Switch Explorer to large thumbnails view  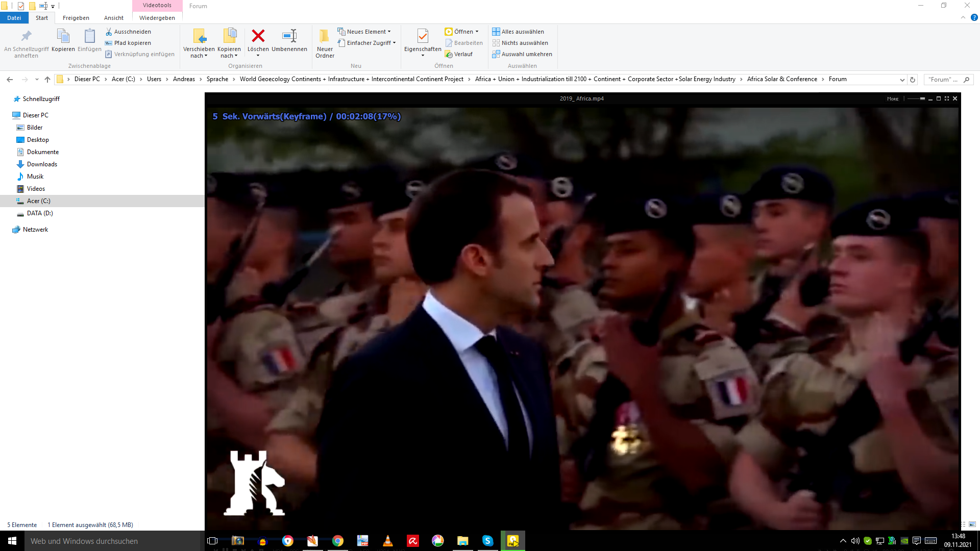(972, 524)
